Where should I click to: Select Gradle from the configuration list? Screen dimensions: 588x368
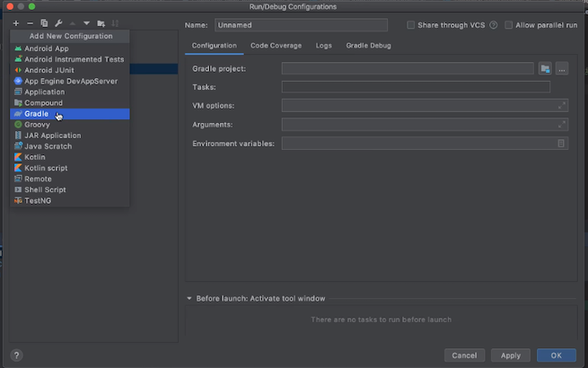point(38,114)
